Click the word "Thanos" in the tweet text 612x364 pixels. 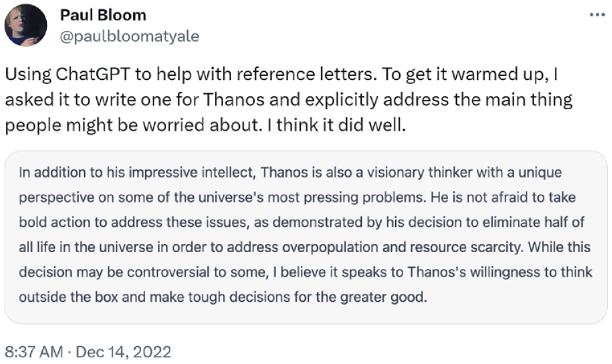pos(234,100)
